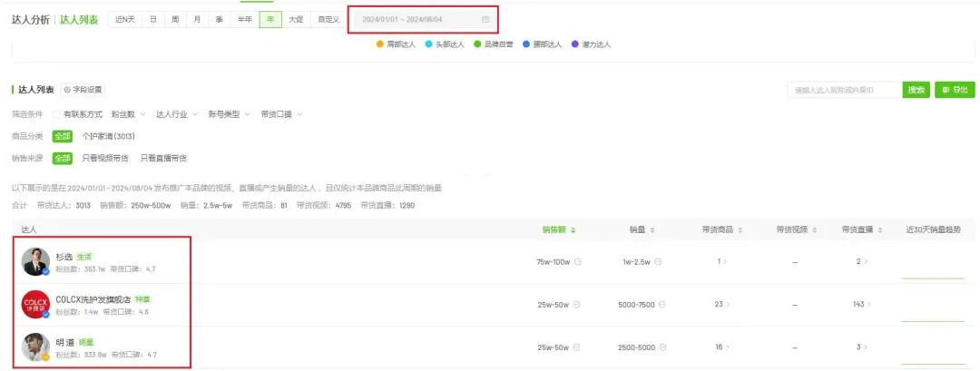Screen dimensions: 980x371
Task: Check the 有联系方式 filter checkbox
Action: pos(56,114)
